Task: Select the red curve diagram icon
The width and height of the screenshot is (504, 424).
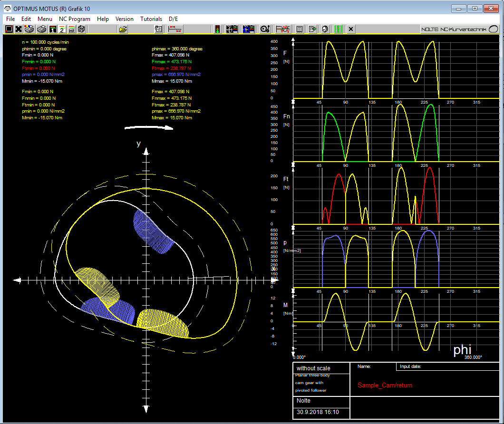Action: tap(282, 29)
